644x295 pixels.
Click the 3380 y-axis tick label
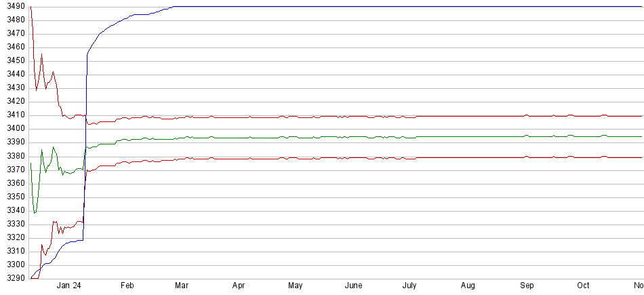pyautogui.click(x=13, y=156)
